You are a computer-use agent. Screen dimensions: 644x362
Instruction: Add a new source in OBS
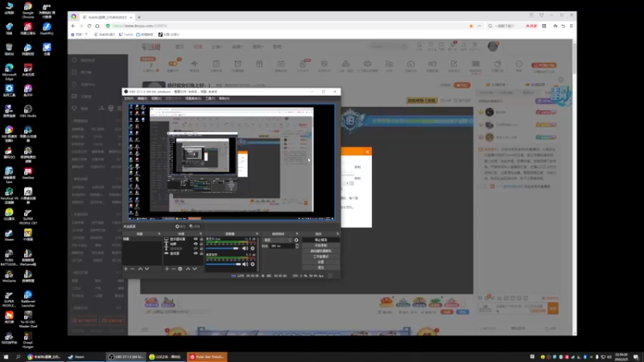167,269
